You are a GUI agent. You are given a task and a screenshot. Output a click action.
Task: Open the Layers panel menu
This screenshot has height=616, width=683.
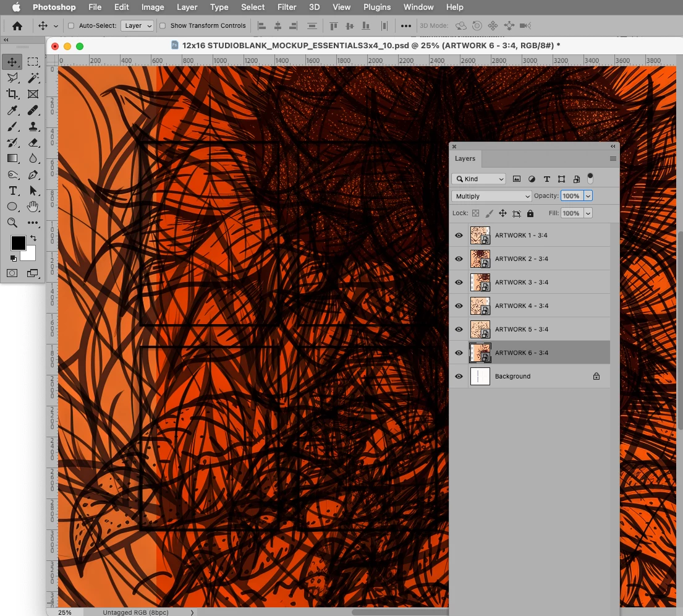click(x=613, y=159)
